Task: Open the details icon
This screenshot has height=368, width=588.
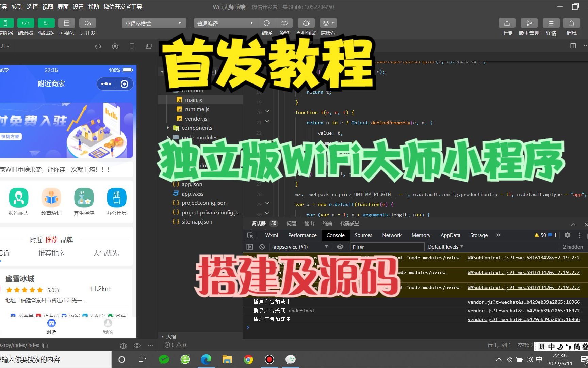Action: [551, 23]
